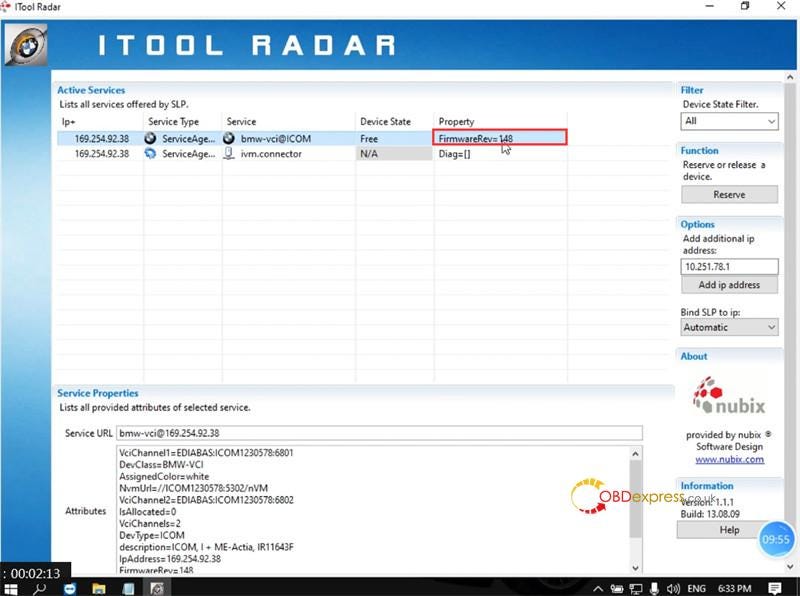This screenshot has height=596, width=800.
Task: Click the battery tray icon
Action: click(617, 589)
